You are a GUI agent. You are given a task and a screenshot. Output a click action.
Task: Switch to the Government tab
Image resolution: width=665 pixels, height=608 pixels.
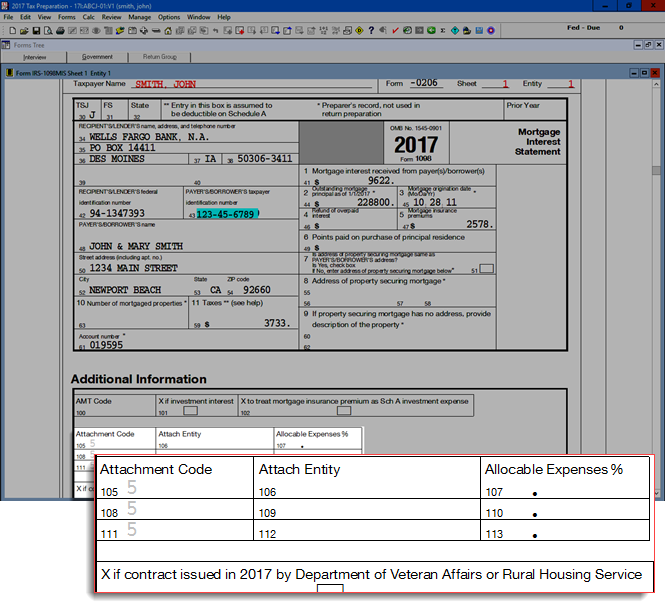pos(97,57)
